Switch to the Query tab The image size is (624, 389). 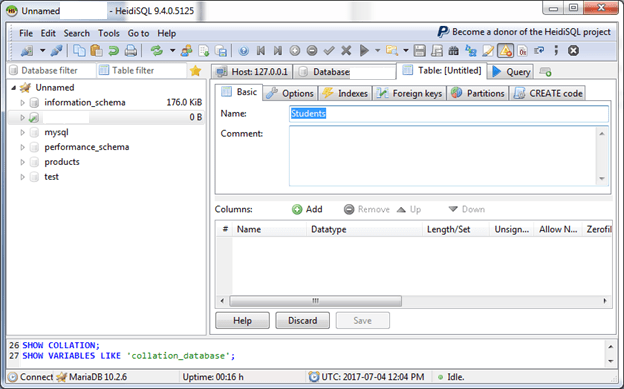pyautogui.click(x=511, y=72)
